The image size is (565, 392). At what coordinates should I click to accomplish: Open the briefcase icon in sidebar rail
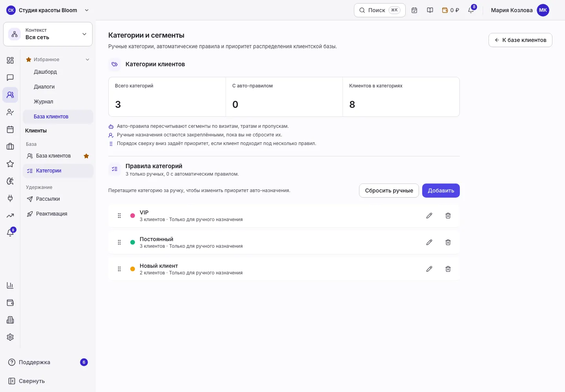(10, 147)
